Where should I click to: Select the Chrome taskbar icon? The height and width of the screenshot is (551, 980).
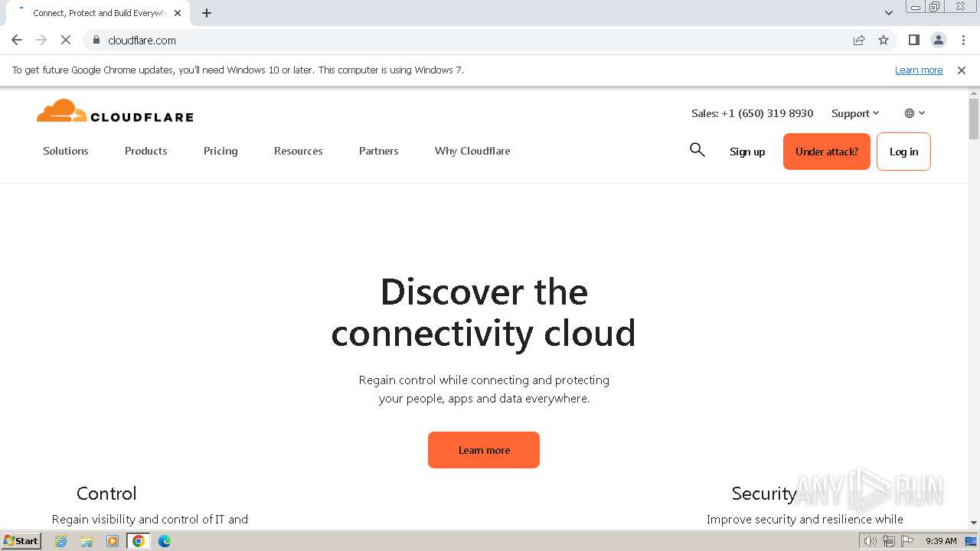coord(138,541)
